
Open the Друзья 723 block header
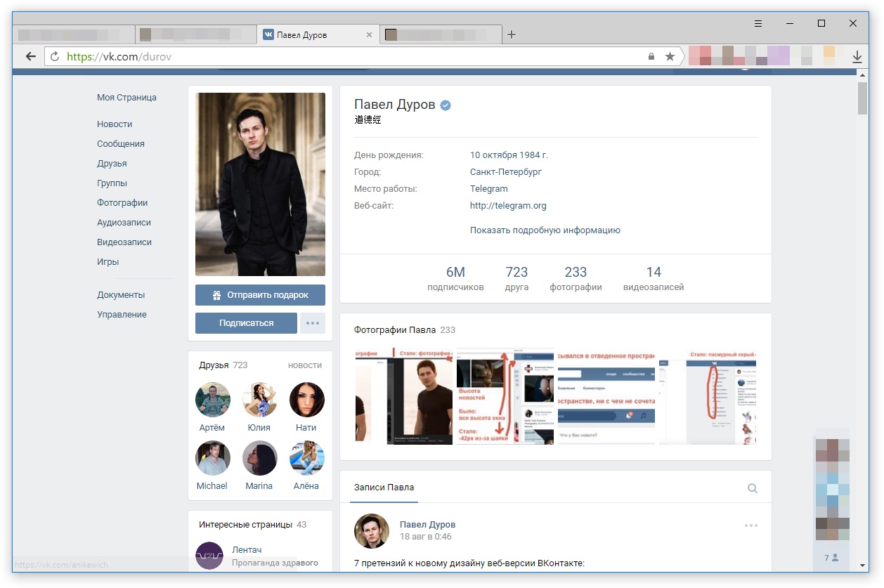click(x=223, y=365)
